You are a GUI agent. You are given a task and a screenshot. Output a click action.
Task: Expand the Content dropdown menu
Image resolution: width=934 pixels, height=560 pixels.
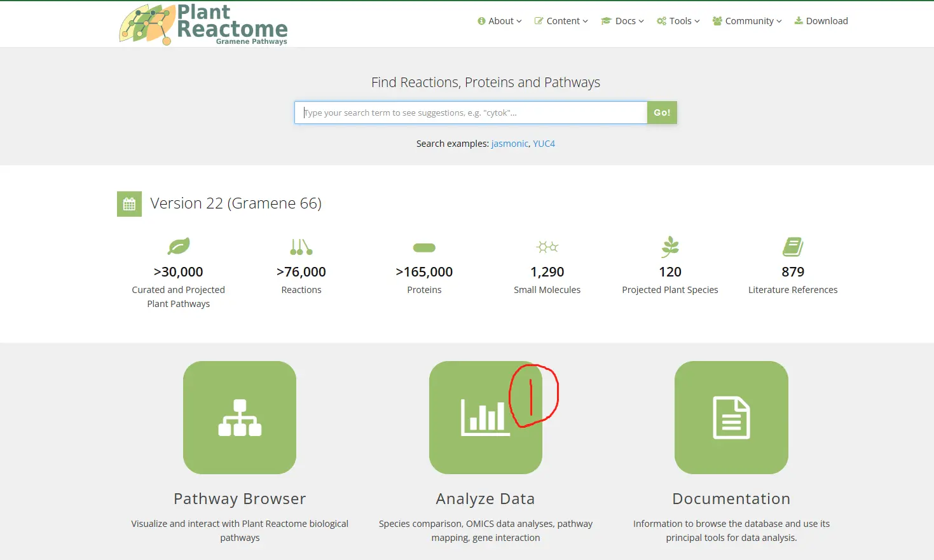pyautogui.click(x=561, y=21)
